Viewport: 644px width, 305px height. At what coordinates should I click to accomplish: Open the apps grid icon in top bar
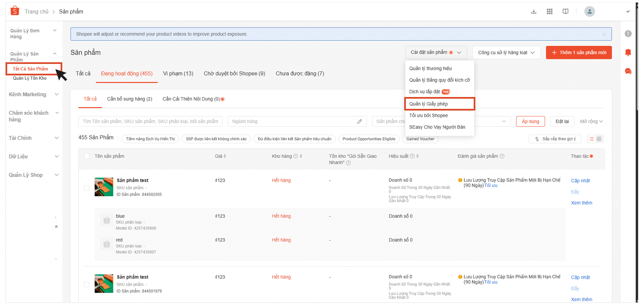point(550,11)
